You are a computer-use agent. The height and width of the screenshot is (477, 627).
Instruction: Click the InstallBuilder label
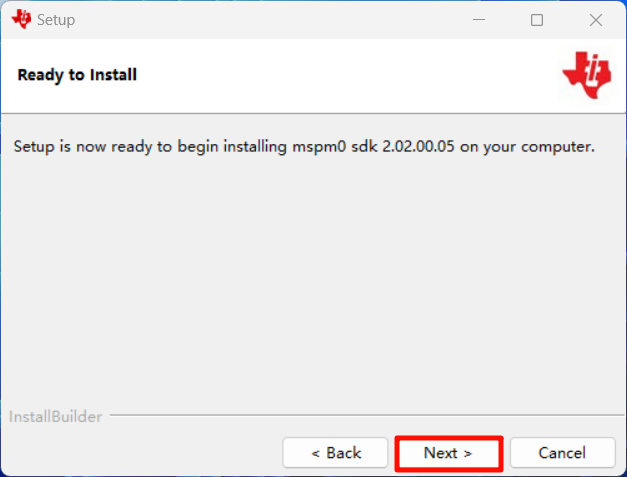click(56, 416)
